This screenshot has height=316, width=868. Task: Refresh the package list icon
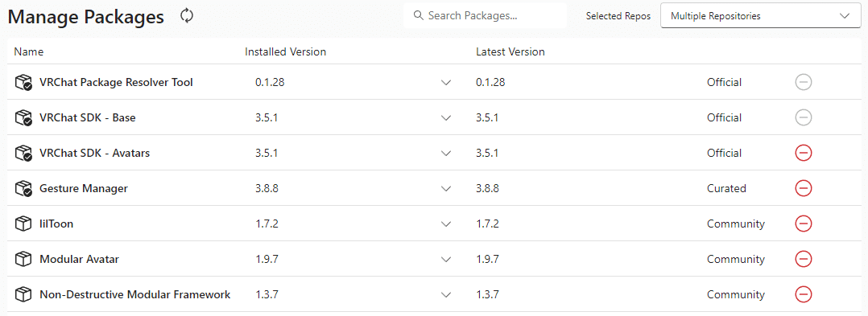pyautogui.click(x=187, y=16)
